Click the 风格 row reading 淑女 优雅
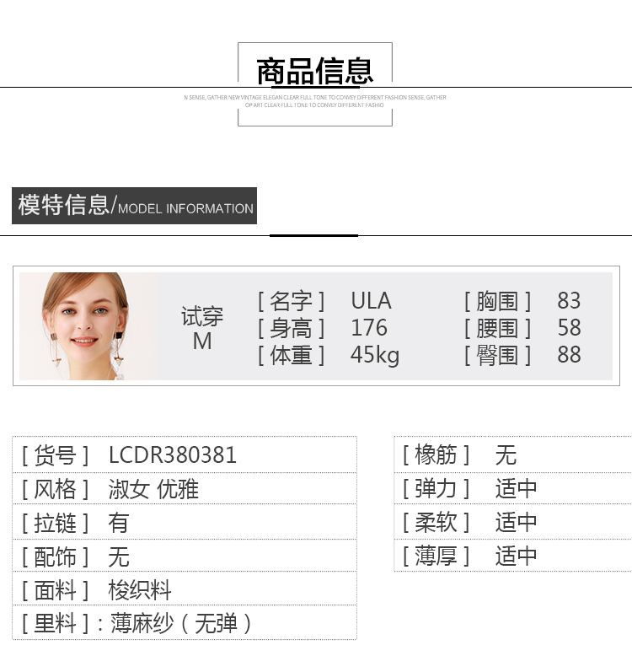632x672 pixels. [x=153, y=489]
